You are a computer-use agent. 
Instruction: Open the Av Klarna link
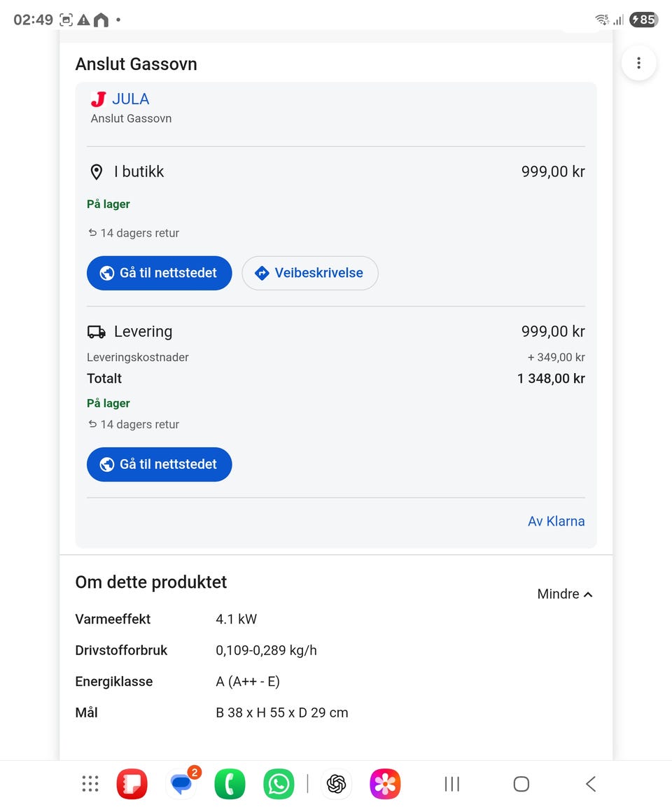click(x=556, y=521)
